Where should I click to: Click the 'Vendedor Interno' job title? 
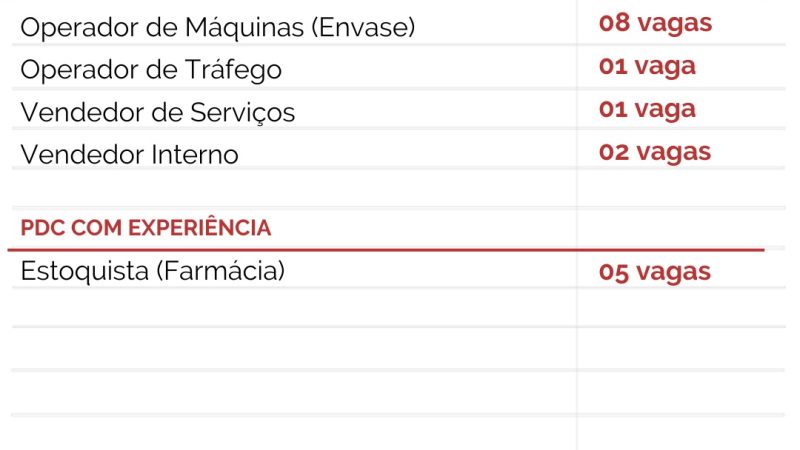130,155
